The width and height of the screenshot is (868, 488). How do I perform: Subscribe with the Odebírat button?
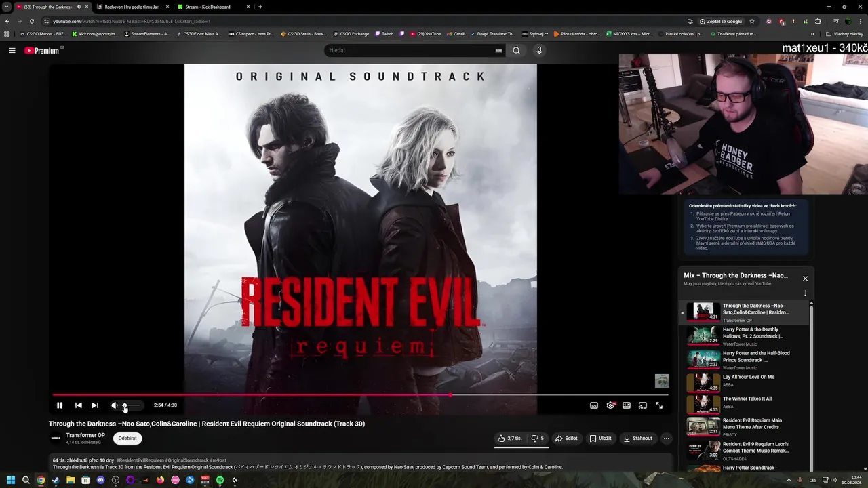[127, 439]
